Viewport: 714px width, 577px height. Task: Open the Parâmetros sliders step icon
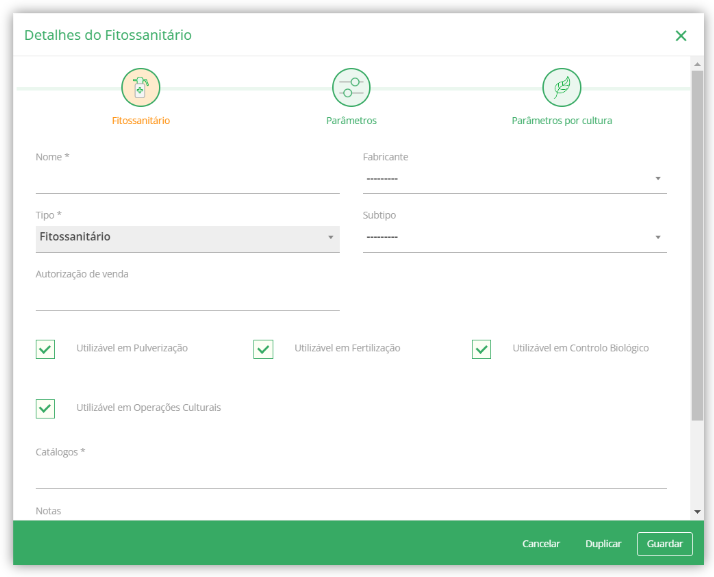(x=351, y=87)
